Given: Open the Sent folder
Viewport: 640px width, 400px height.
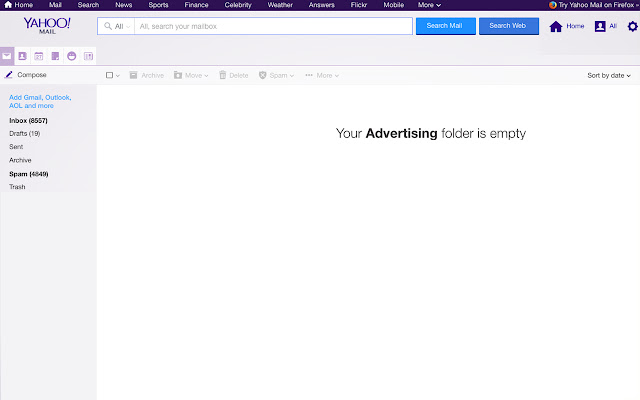Looking at the screenshot, I should (16, 147).
